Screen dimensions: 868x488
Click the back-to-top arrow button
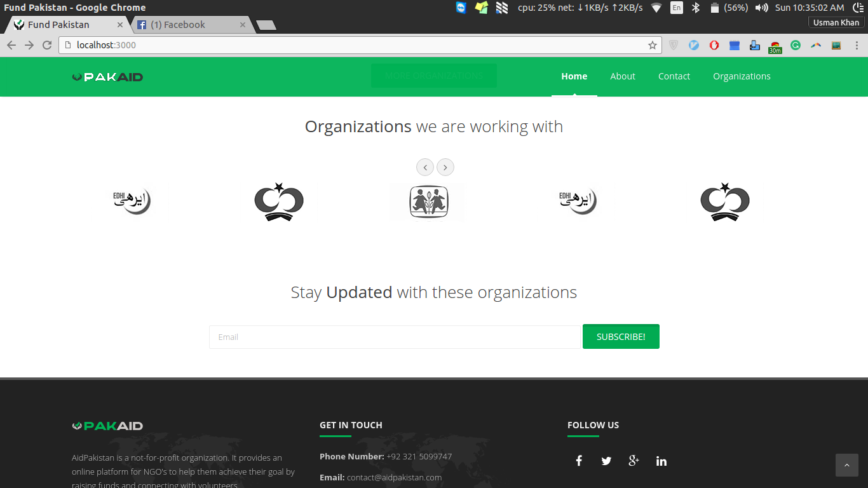click(x=846, y=465)
